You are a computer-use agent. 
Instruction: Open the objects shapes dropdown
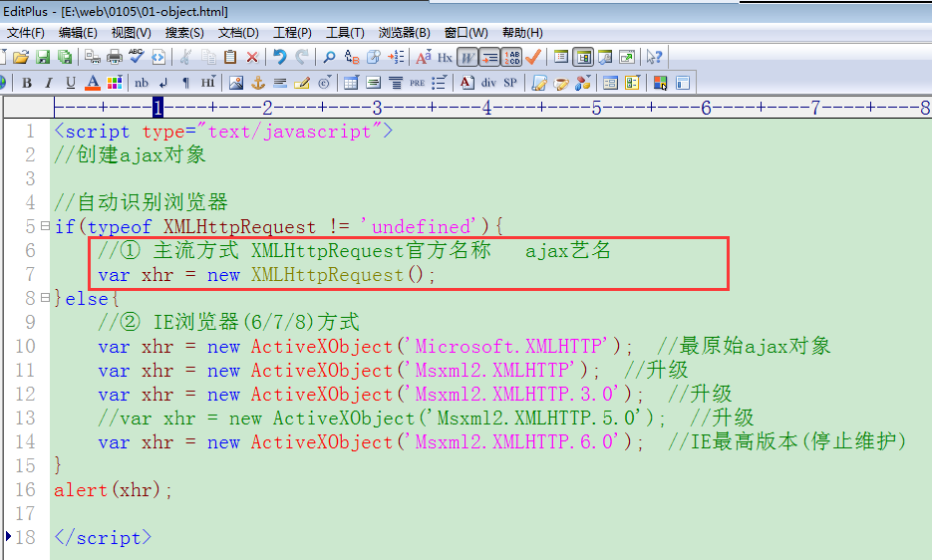click(x=582, y=83)
